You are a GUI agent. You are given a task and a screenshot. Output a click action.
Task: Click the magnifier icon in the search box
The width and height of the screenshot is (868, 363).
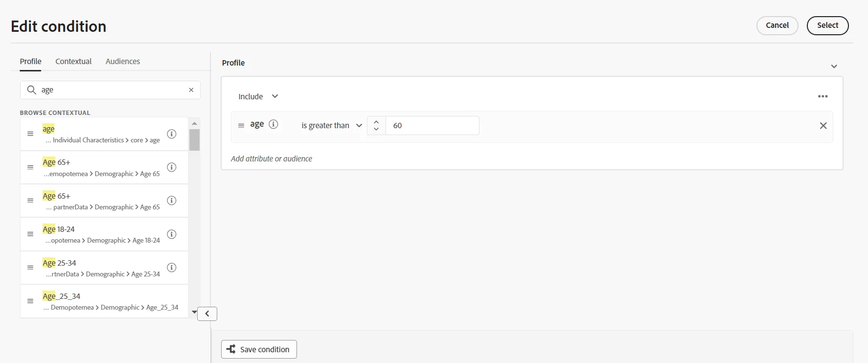[32, 90]
